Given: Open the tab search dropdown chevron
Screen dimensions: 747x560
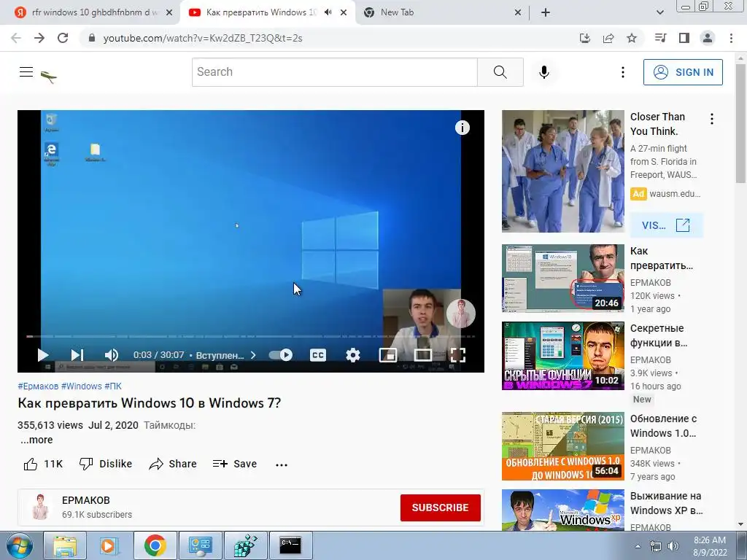Looking at the screenshot, I should (659, 12).
